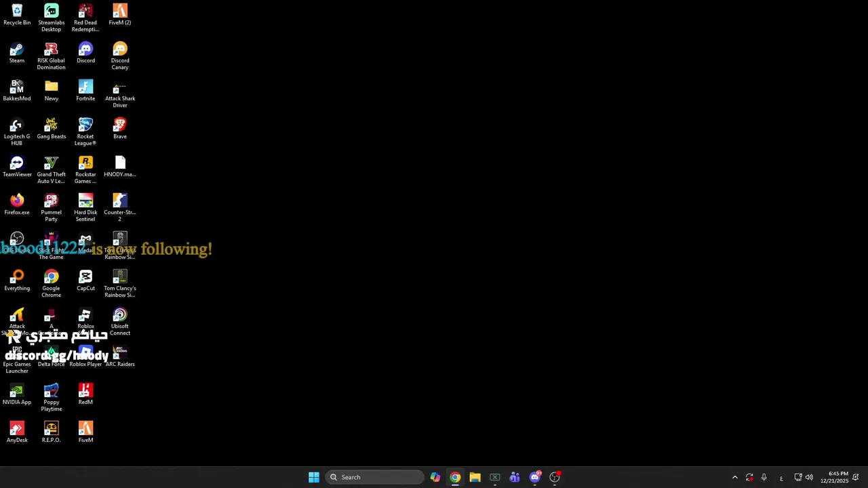Click the Poppy Playtime desktop icon
This screenshot has width=868, height=488.
point(52,398)
